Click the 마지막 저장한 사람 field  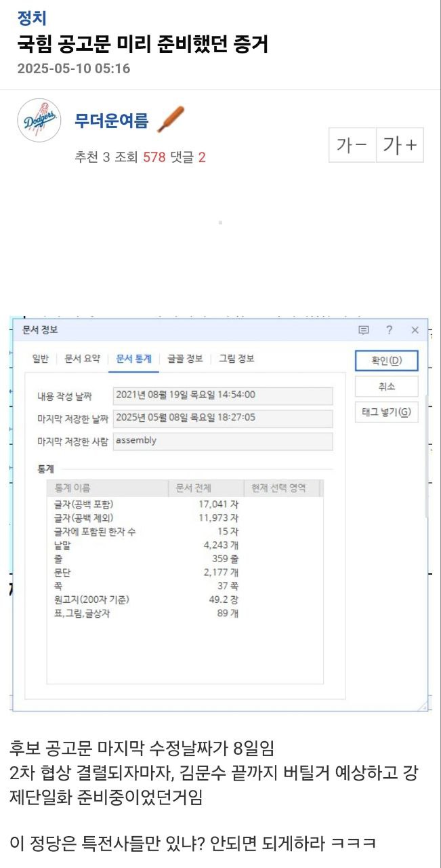(222, 441)
